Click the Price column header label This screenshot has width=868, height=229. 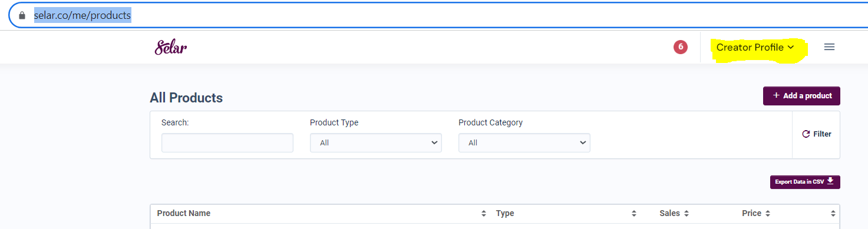[752, 213]
